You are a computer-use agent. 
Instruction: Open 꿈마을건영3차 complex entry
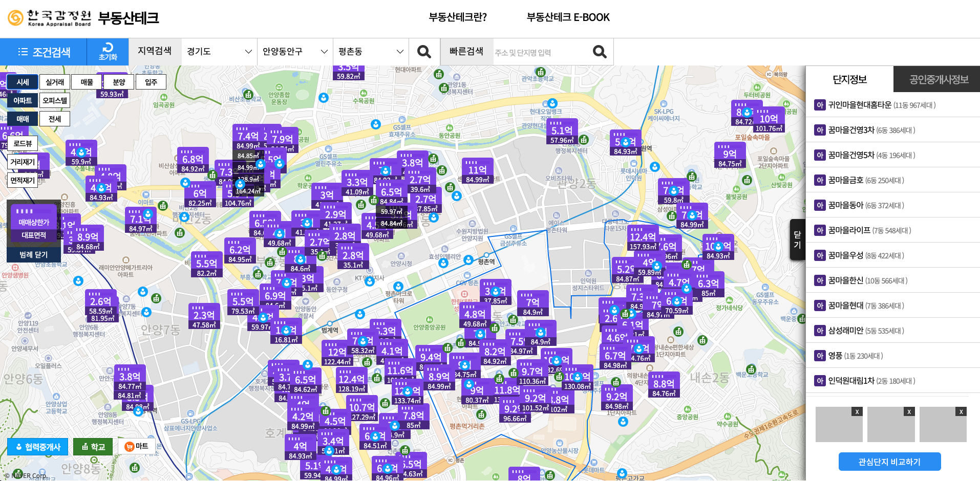click(x=893, y=130)
